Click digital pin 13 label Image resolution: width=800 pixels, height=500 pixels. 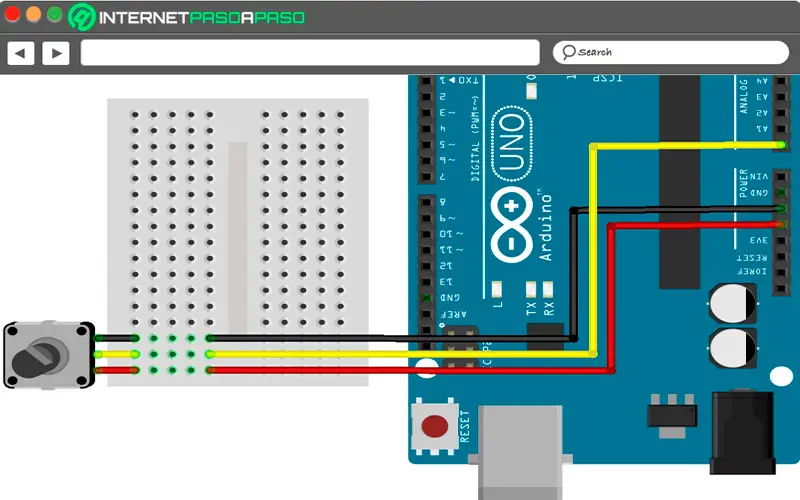446,282
